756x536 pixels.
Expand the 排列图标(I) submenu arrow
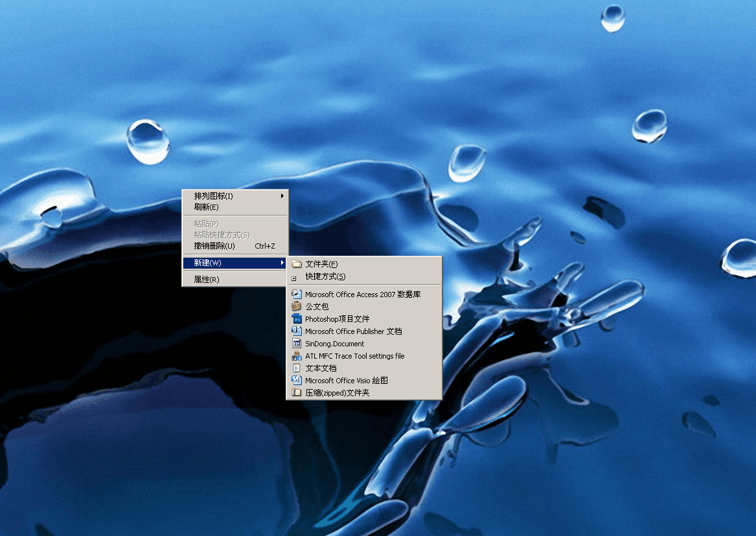(282, 196)
